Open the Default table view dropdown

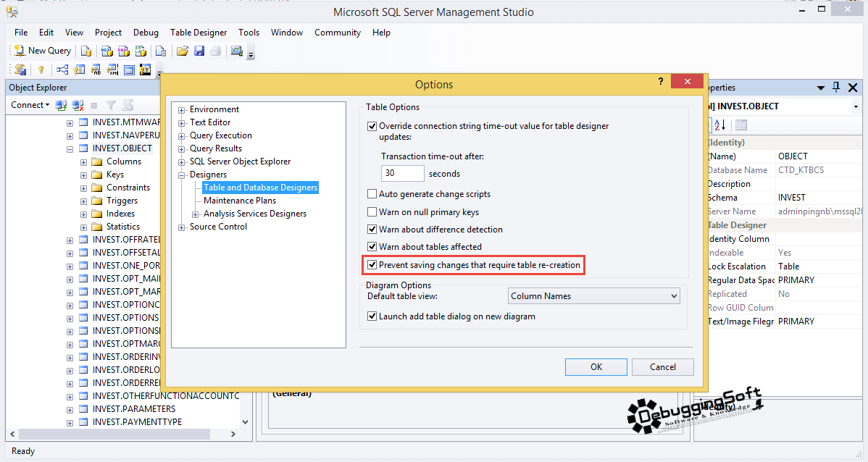click(x=593, y=296)
